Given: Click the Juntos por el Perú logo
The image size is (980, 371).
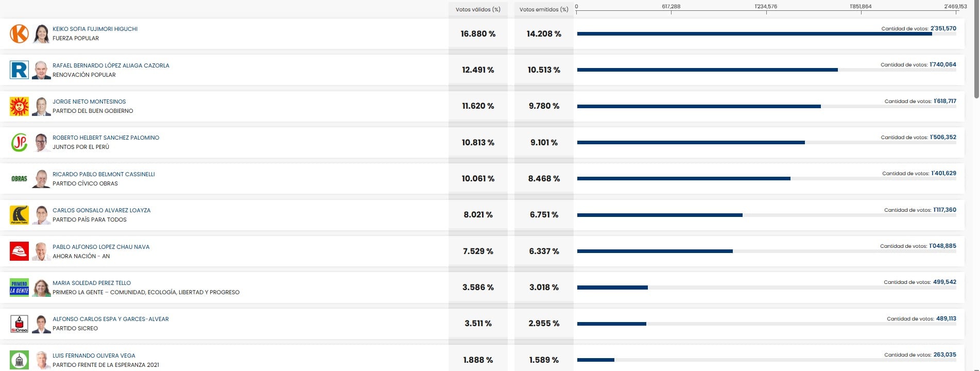Looking at the screenshot, I should click(19, 143).
